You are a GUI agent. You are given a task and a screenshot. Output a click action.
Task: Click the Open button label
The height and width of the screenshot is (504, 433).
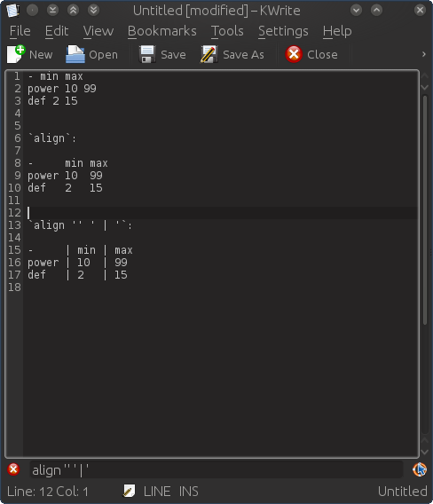click(104, 55)
